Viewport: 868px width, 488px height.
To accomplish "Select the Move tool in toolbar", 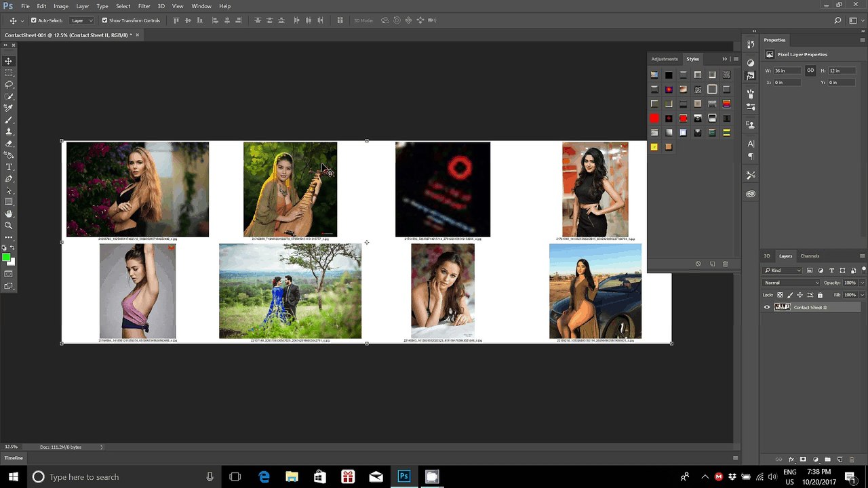I will click(9, 61).
